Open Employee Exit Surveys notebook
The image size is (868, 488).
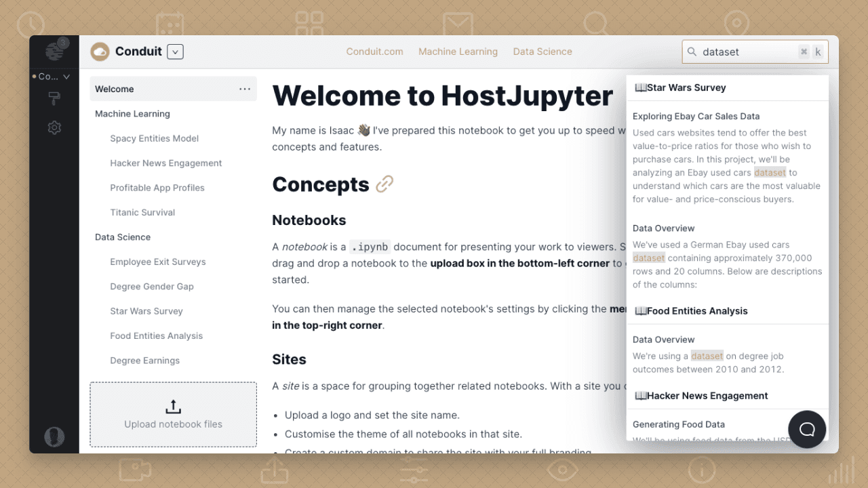pos(158,262)
